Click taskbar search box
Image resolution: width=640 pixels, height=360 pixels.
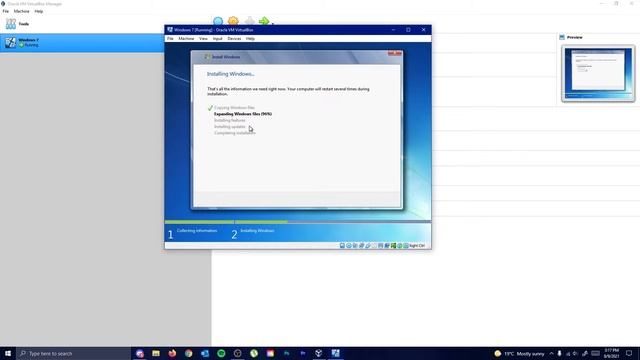point(73,353)
